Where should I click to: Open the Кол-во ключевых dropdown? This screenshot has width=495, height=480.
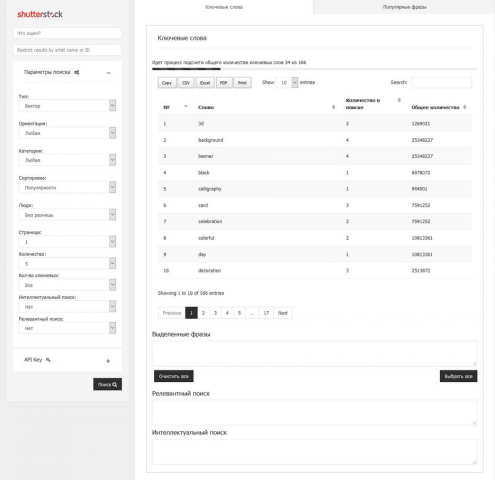[x=67, y=285]
